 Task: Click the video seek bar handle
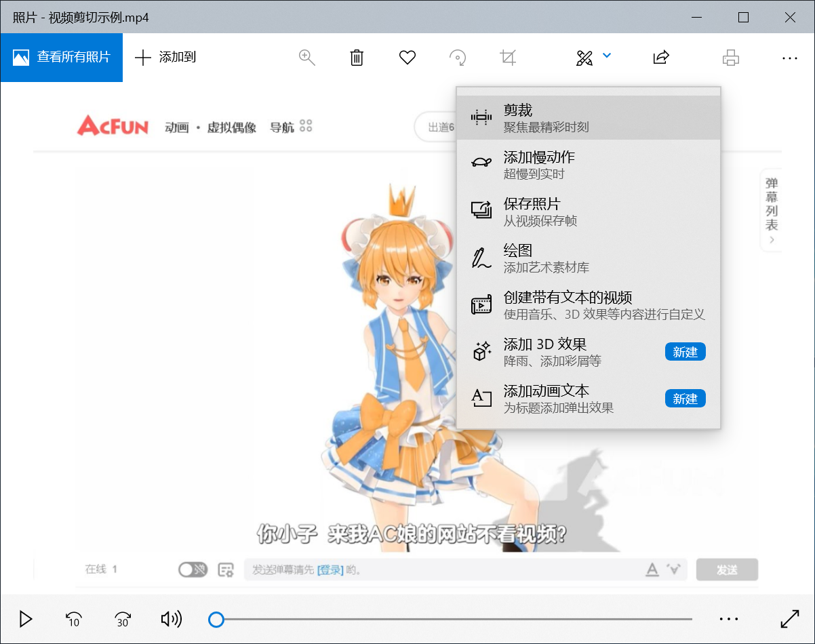pyautogui.click(x=216, y=619)
